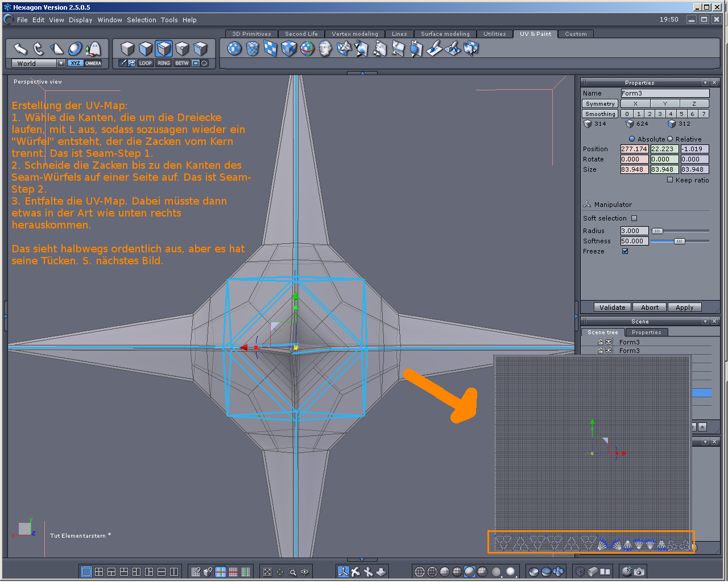Click the head-shaped UV mapping icon
The height and width of the screenshot is (582, 728).
click(x=325, y=49)
